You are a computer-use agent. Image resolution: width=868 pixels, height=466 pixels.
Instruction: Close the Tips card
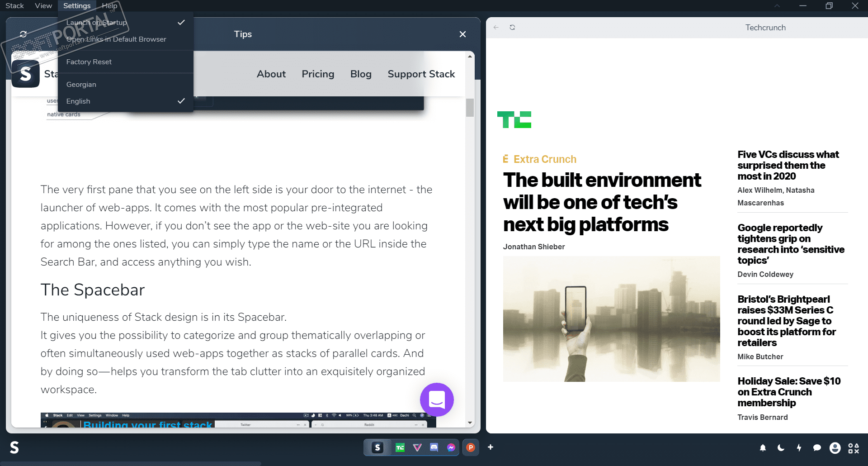pos(462,34)
